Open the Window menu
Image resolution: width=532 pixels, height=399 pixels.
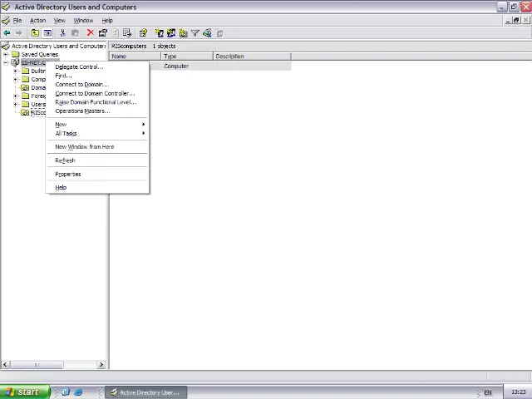(x=83, y=20)
